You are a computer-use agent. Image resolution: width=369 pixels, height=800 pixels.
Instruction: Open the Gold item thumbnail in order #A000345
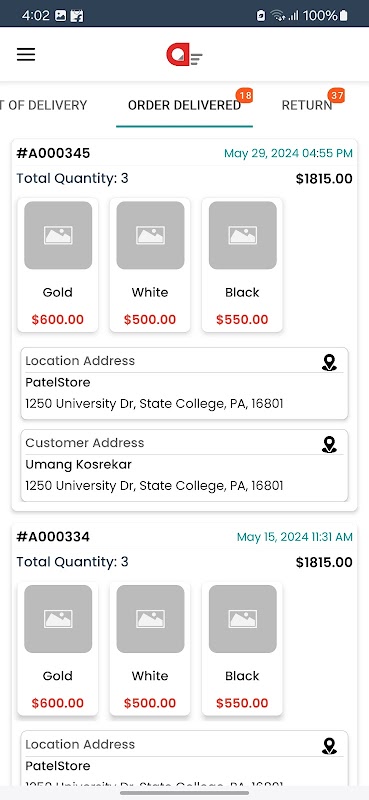click(x=58, y=235)
